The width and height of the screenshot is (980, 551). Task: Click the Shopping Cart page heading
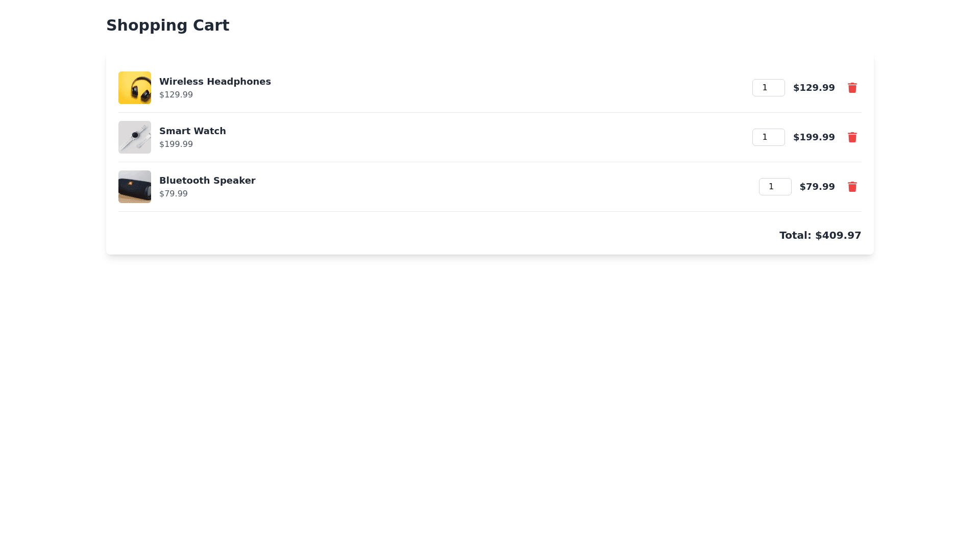(167, 26)
